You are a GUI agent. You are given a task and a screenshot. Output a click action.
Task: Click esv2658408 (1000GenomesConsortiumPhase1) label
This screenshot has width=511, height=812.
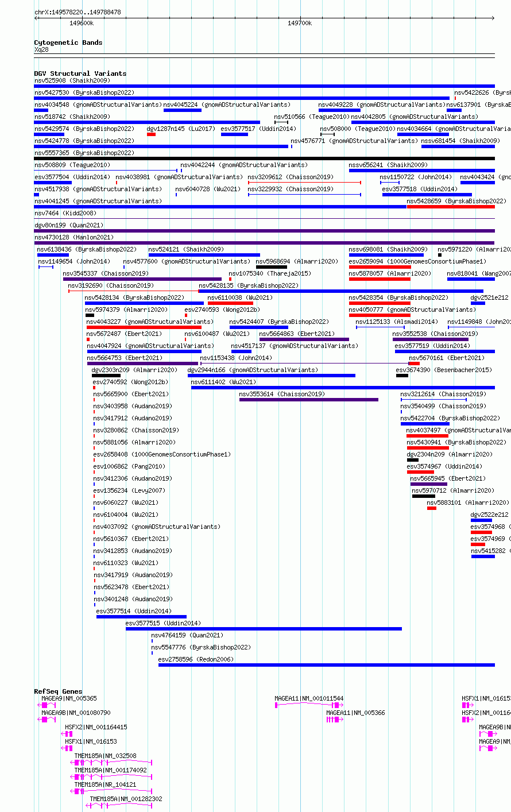162,454
